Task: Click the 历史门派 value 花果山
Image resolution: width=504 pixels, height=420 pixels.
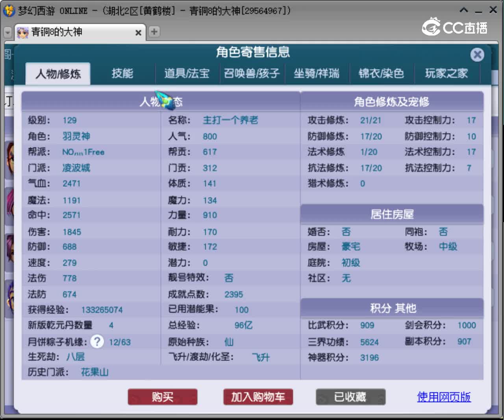Action: tap(94, 372)
